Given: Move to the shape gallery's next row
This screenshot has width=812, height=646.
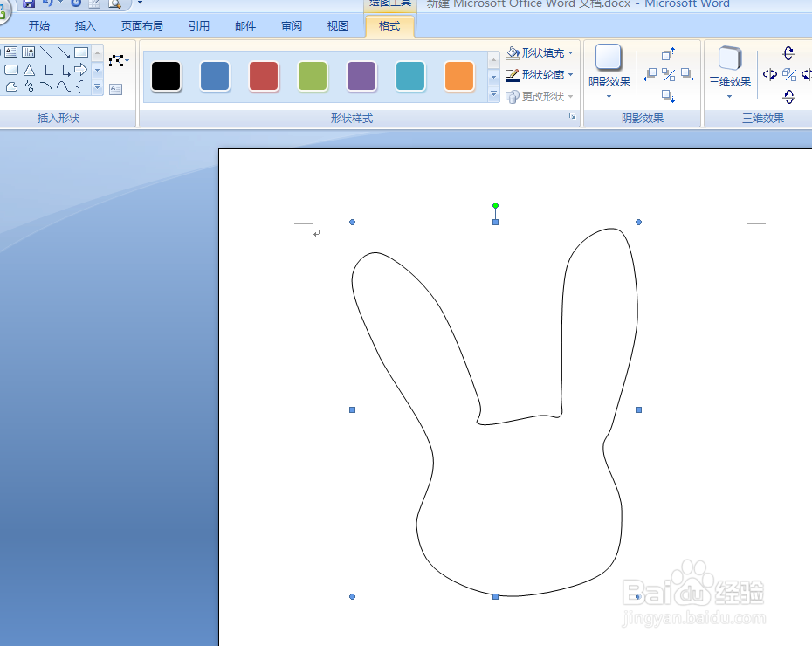Looking at the screenshot, I should pyautogui.click(x=98, y=70).
